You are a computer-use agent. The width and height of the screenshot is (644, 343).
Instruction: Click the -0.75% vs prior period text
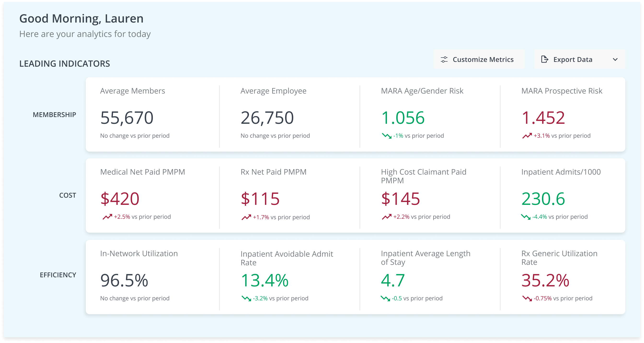563,298
